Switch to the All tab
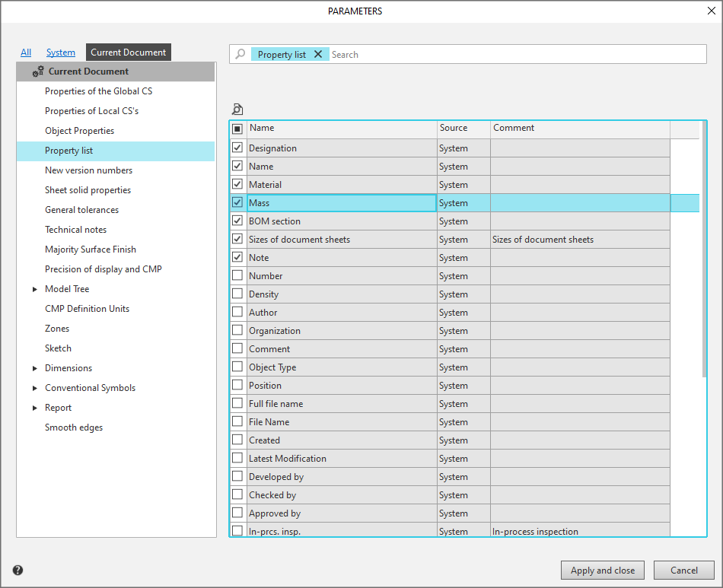 26,52
